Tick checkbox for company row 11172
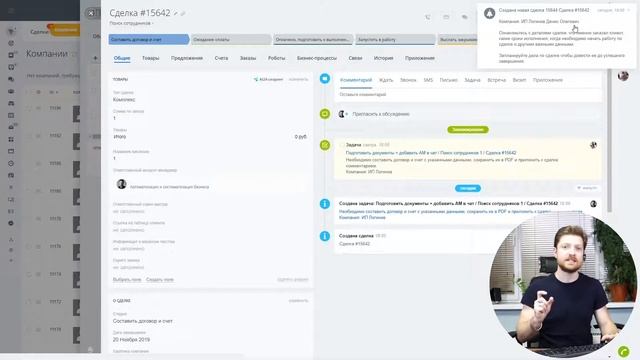 [x=29, y=302]
